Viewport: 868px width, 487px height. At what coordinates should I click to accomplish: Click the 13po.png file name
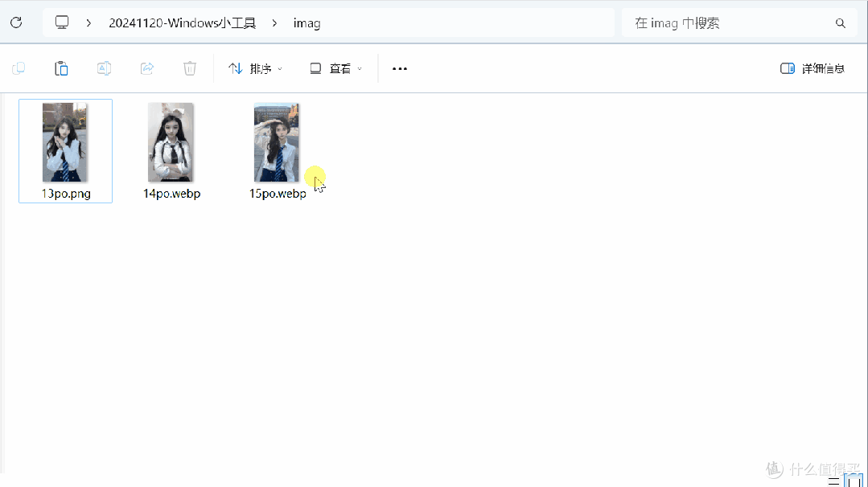pos(66,194)
